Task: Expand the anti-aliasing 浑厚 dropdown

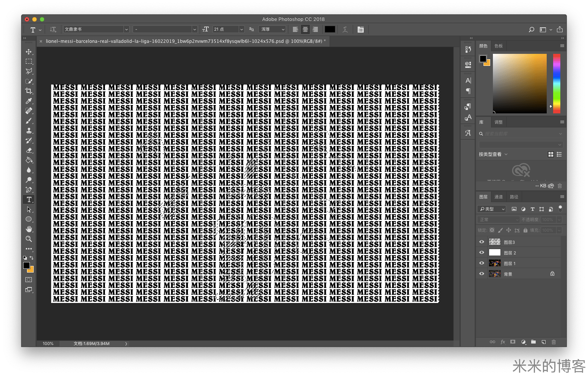Action: (x=283, y=29)
